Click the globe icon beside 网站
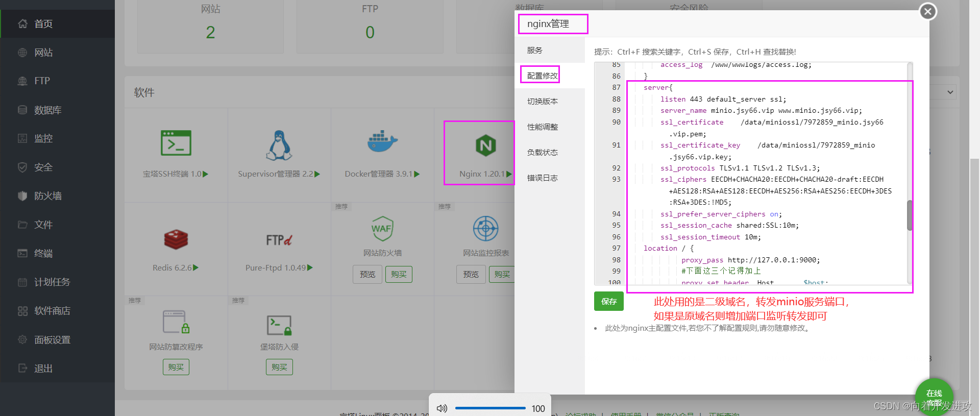Image resolution: width=980 pixels, height=416 pixels. (x=22, y=52)
